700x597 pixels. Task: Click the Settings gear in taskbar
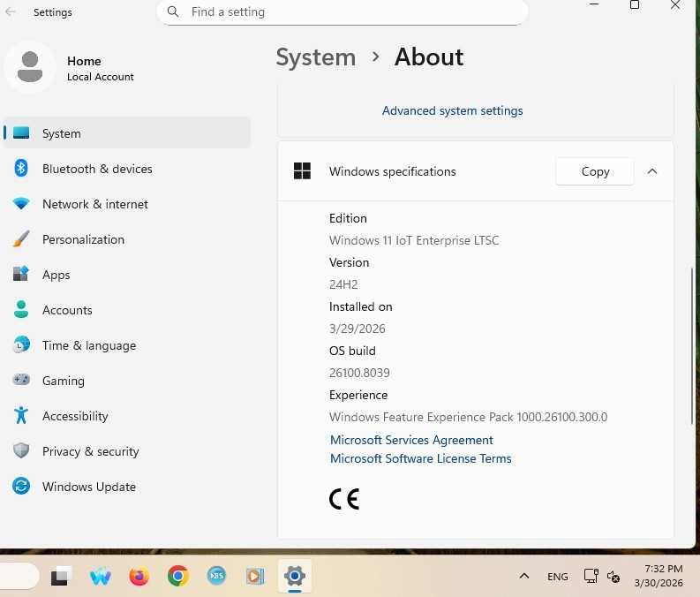[295, 576]
